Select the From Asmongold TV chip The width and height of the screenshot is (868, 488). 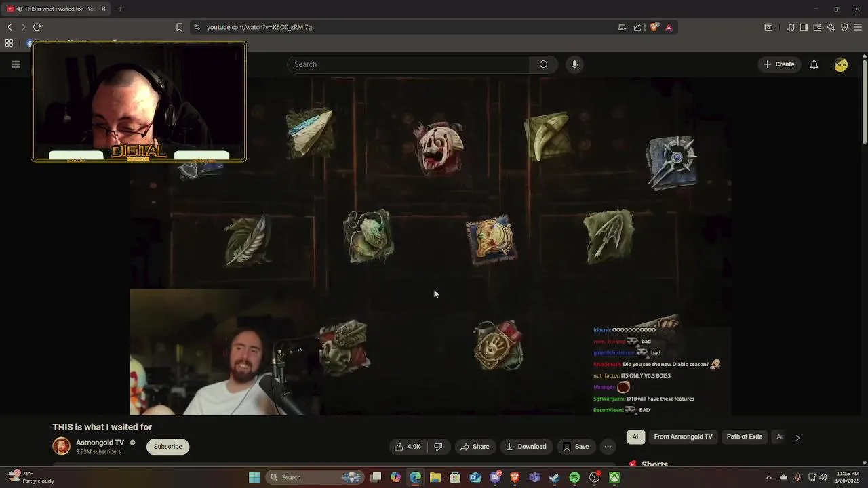(x=683, y=437)
